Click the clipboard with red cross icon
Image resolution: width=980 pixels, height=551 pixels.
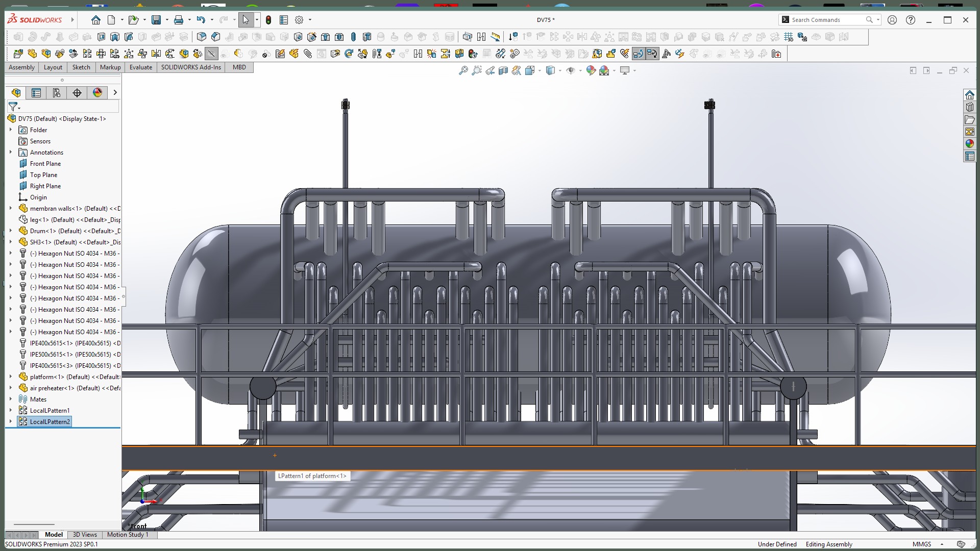pyautogui.click(x=776, y=54)
